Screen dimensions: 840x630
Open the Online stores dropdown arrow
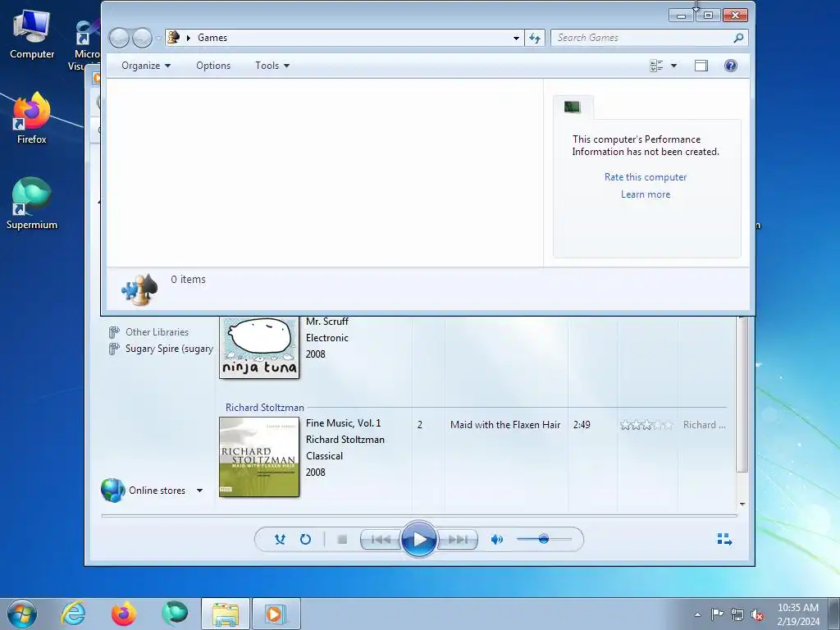(199, 491)
